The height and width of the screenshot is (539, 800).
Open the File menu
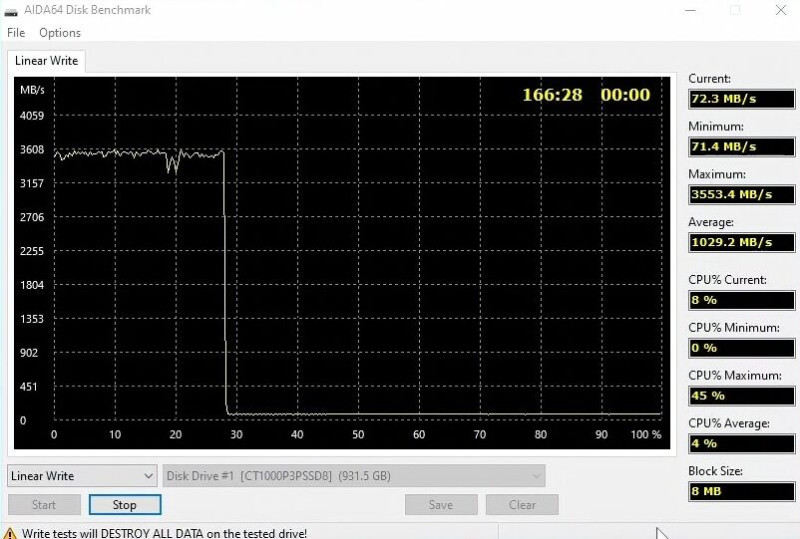pos(16,33)
